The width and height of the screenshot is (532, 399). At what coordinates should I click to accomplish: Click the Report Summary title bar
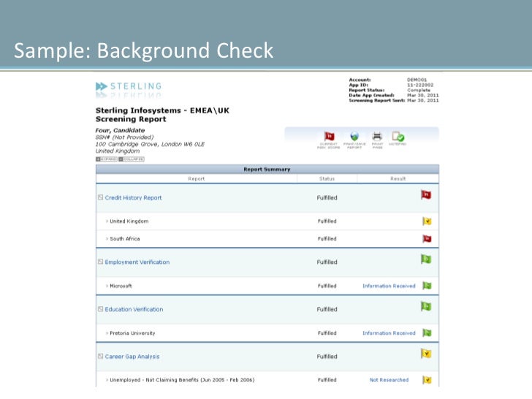coord(267,170)
